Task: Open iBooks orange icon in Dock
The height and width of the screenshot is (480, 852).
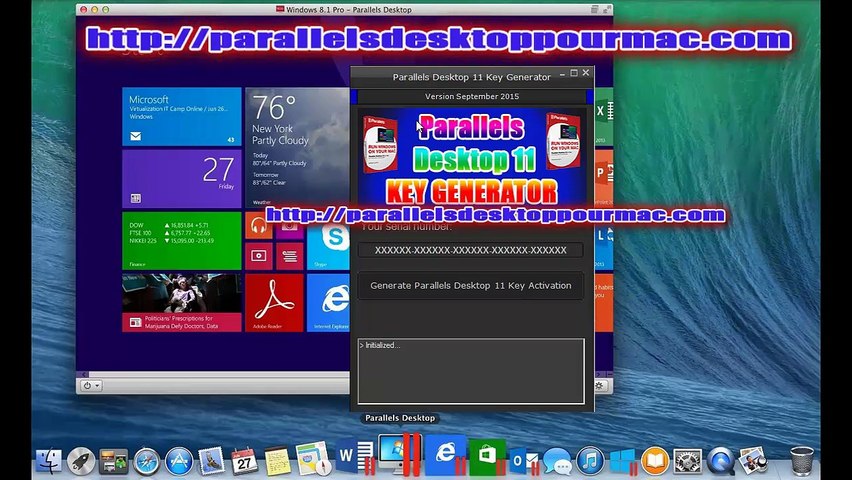Action: pyautogui.click(x=655, y=461)
